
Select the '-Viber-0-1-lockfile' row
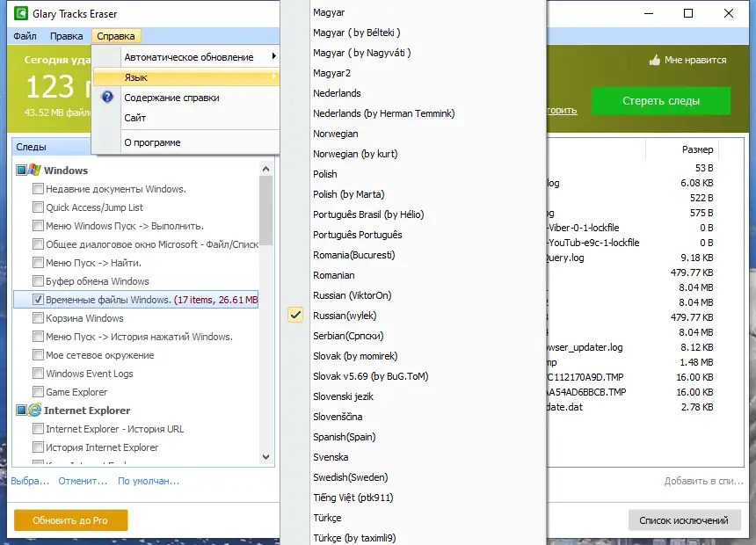pyautogui.click(x=584, y=228)
